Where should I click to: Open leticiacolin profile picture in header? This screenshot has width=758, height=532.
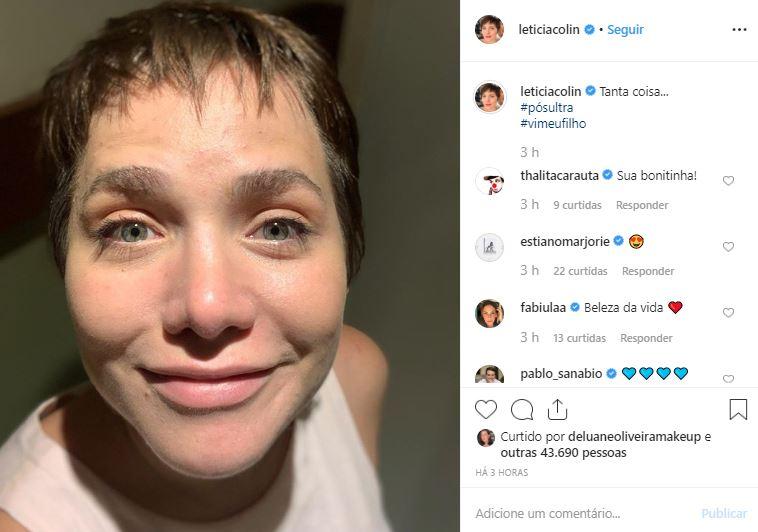pyautogui.click(x=490, y=30)
